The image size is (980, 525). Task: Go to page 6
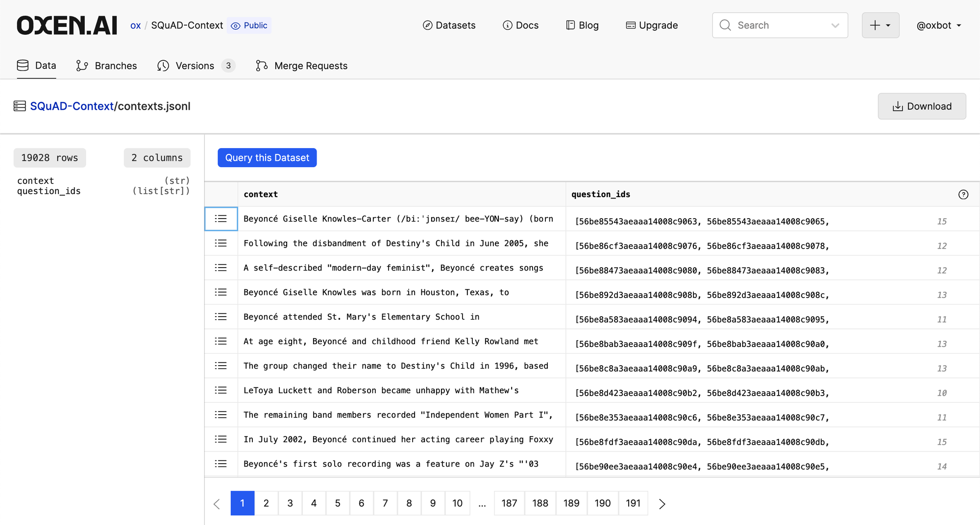[362, 503]
